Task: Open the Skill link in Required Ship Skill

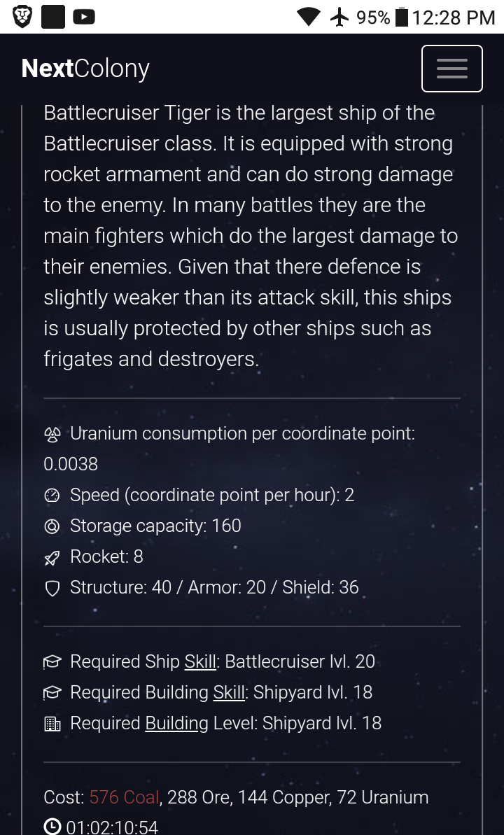Action: tap(200, 661)
